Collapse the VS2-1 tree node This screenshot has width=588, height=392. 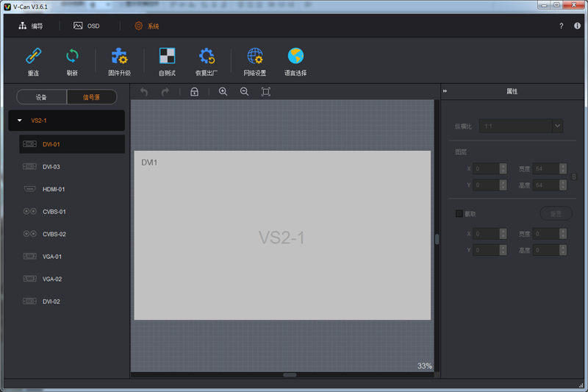tap(20, 120)
